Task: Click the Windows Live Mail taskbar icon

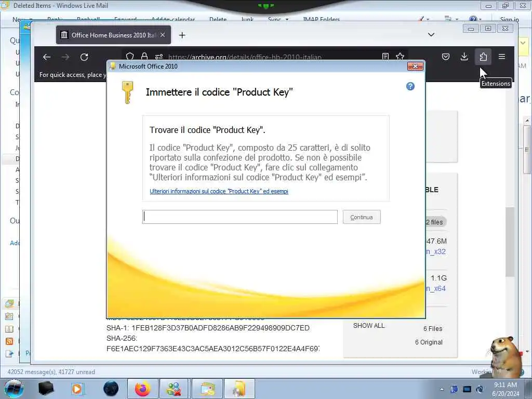Action: [x=207, y=389]
